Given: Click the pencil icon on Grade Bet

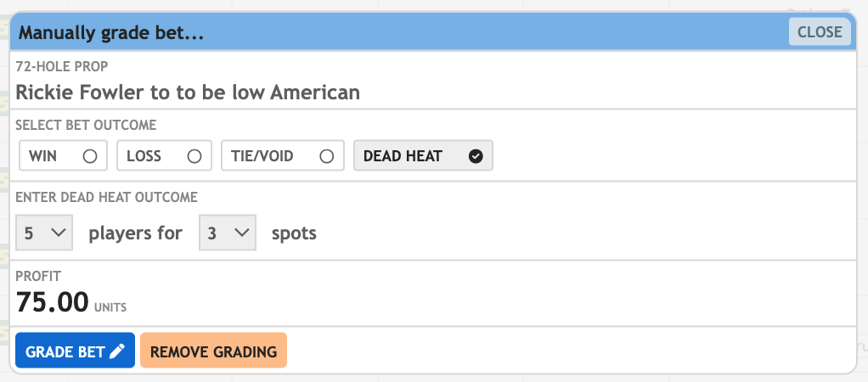Looking at the screenshot, I should pyautogui.click(x=117, y=351).
